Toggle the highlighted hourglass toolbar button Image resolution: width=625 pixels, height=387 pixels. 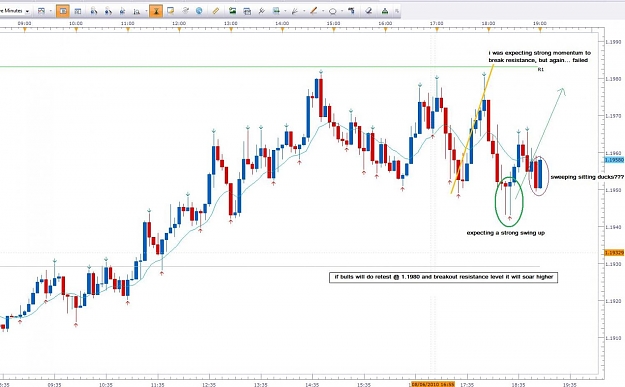(x=156, y=11)
